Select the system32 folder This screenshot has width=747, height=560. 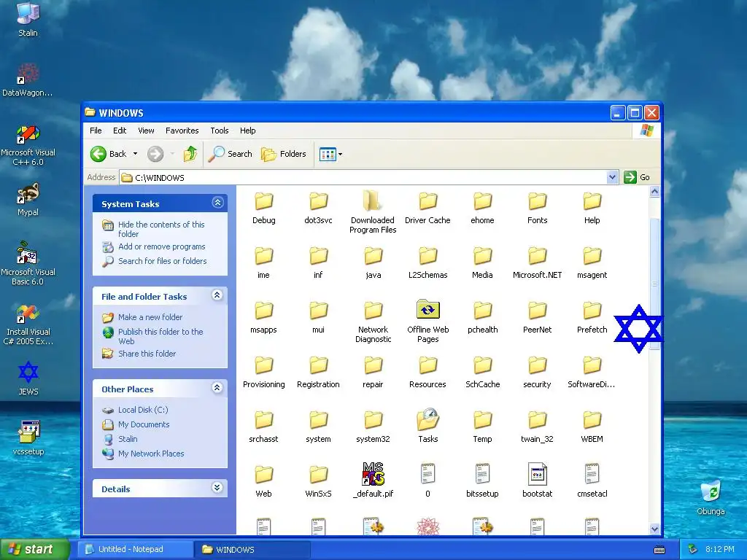tap(373, 427)
